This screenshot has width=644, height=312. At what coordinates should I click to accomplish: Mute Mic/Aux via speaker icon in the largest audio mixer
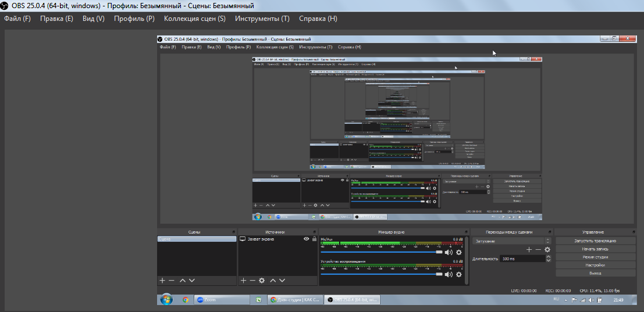449,252
